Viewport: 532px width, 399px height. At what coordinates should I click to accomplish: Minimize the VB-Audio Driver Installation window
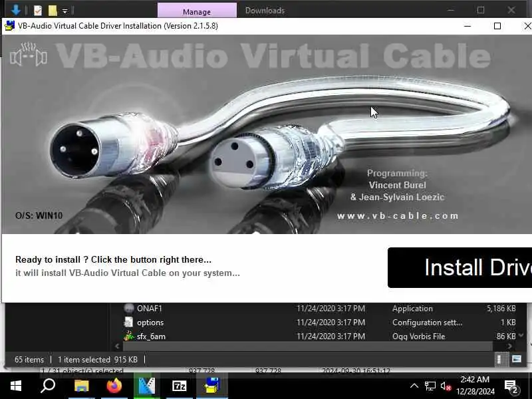click(x=467, y=26)
